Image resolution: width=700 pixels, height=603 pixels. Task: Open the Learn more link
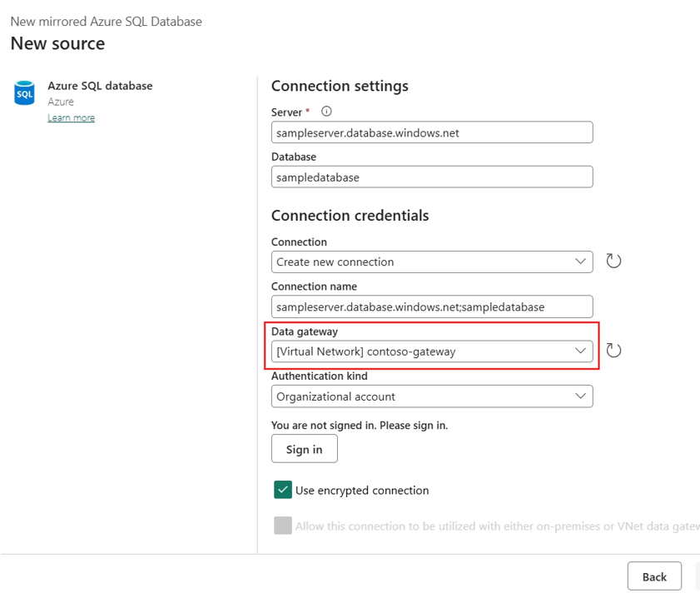tap(71, 118)
